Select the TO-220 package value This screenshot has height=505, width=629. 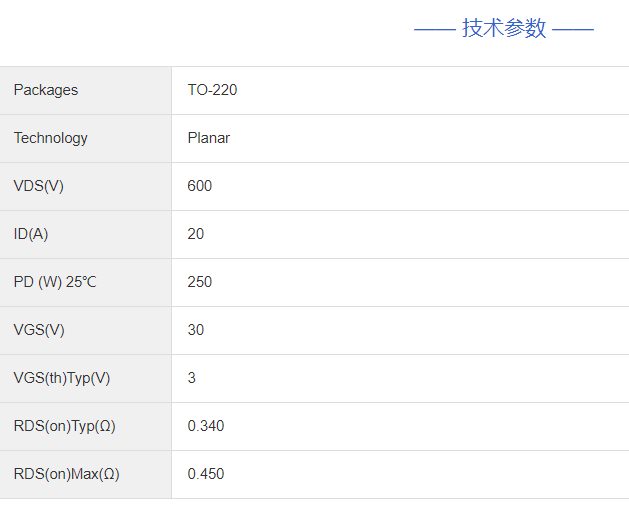click(212, 90)
